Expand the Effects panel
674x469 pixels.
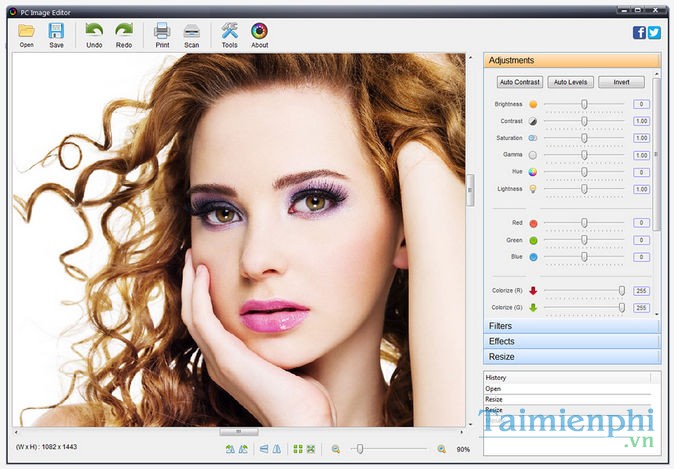(x=572, y=341)
